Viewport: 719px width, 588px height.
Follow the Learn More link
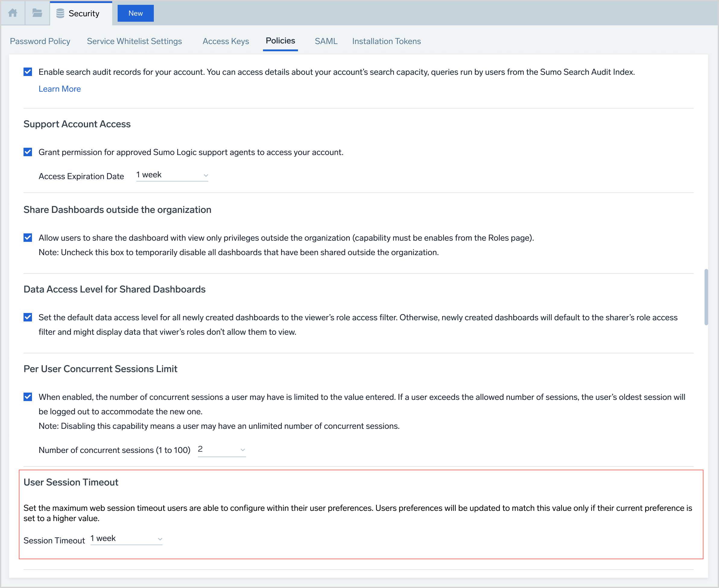(x=60, y=89)
